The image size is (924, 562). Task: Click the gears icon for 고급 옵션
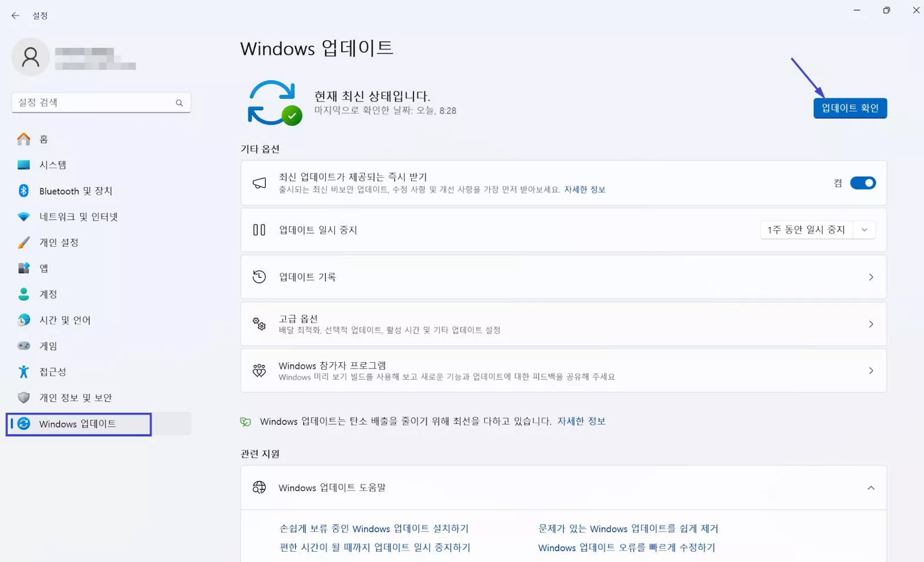[259, 324]
